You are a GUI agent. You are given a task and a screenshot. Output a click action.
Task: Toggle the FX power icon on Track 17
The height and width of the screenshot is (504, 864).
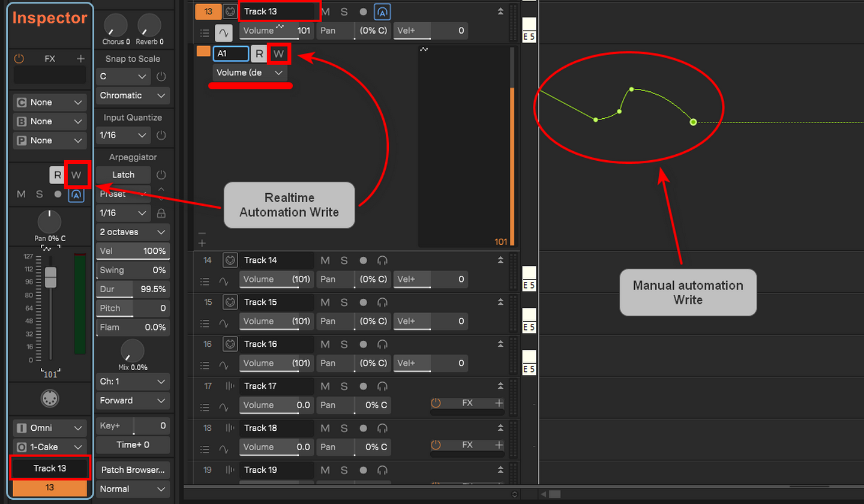point(436,403)
